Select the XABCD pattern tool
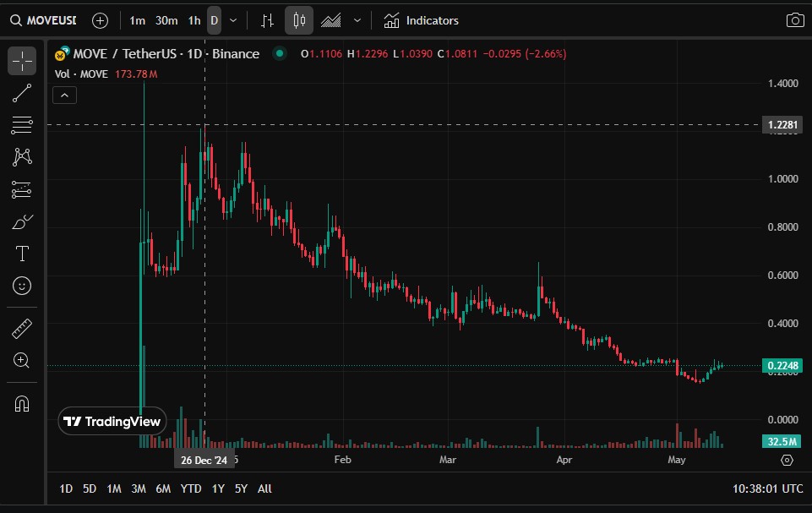Viewport: 812px width, 513px height. point(22,157)
